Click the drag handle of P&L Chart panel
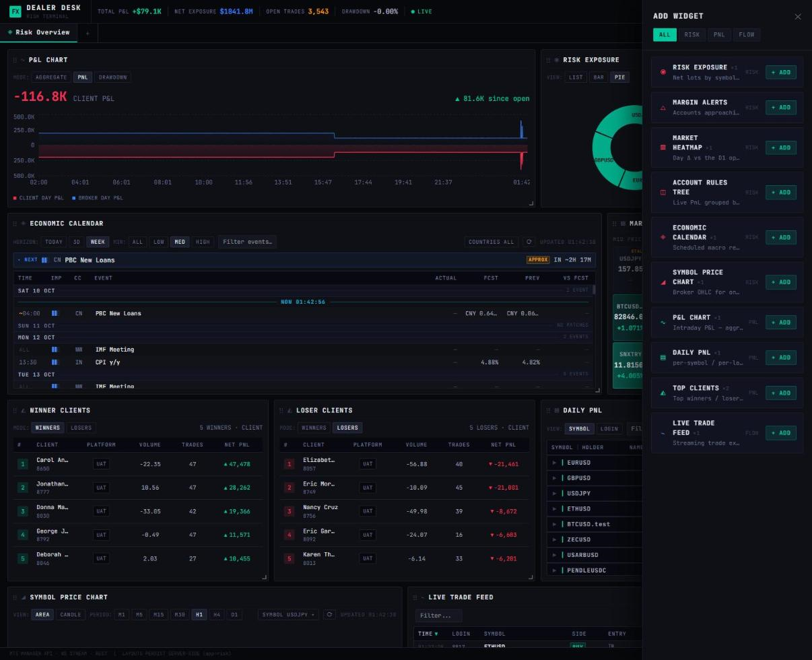The image size is (812, 660). (15, 60)
